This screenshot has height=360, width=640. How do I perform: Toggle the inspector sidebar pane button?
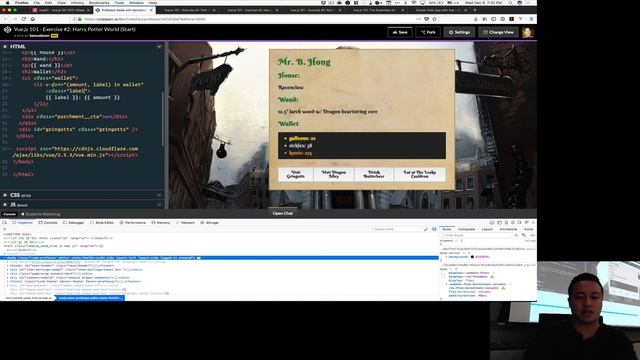click(x=434, y=229)
